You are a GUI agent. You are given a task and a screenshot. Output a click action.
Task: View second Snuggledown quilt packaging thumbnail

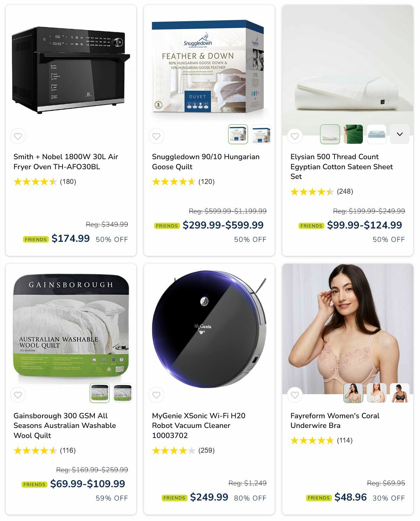[x=261, y=134]
